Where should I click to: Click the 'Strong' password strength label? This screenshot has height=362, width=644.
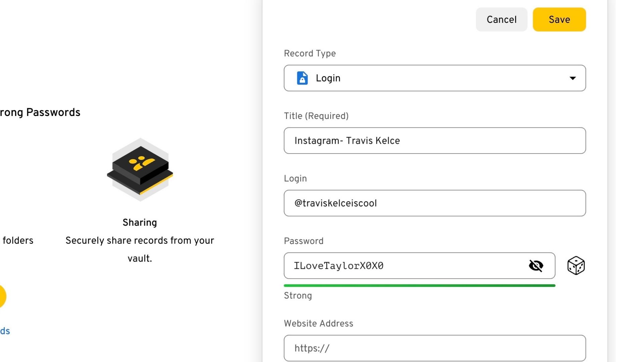(x=298, y=296)
